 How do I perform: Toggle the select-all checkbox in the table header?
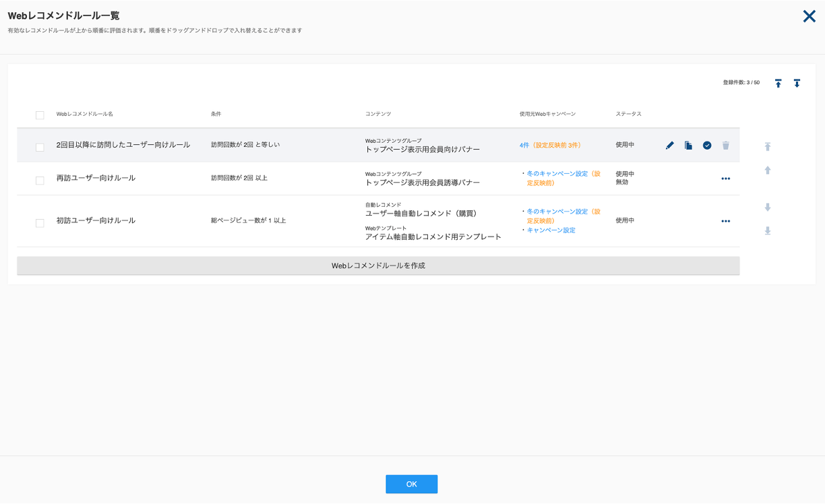click(40, 115)
